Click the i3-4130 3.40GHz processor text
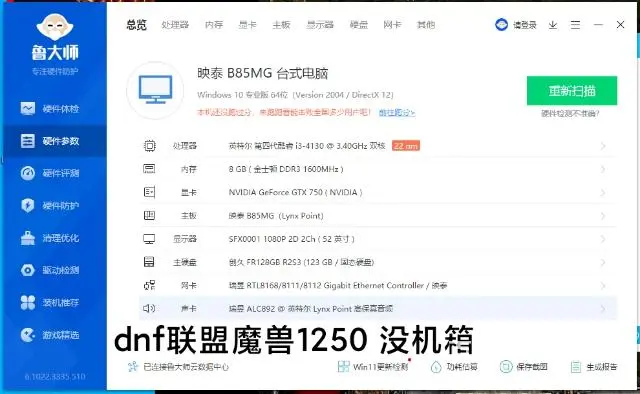The height and width of the screenshot is (394, 640). tap(307, 146)
